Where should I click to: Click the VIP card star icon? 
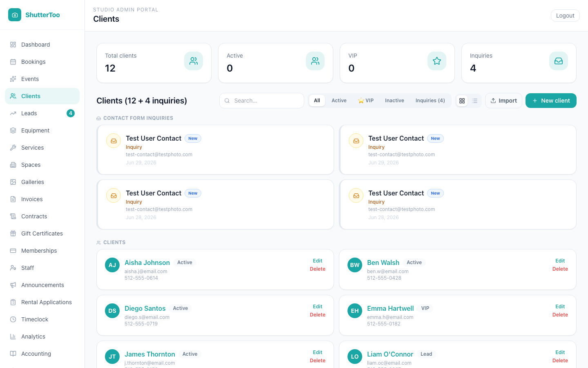[437, 61]
